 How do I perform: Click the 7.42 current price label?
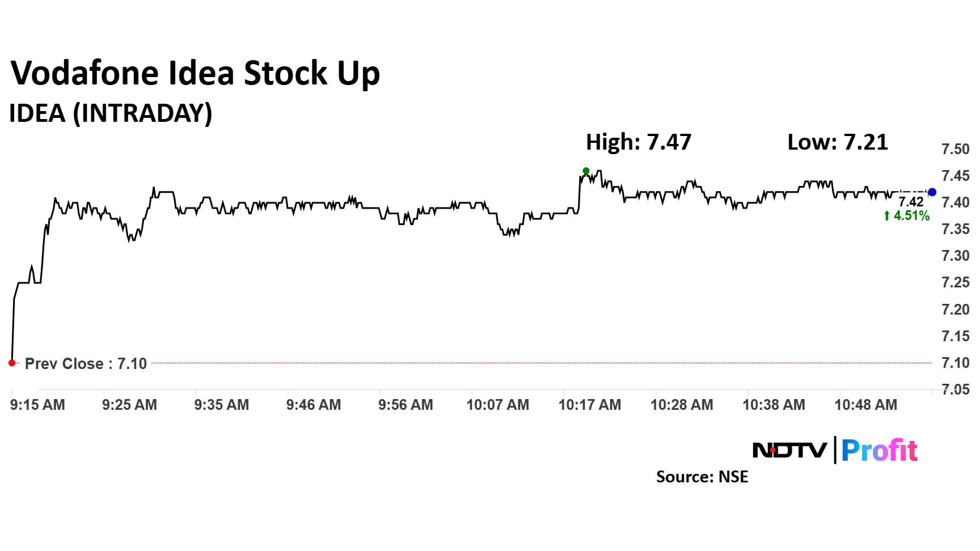(911, 202)
